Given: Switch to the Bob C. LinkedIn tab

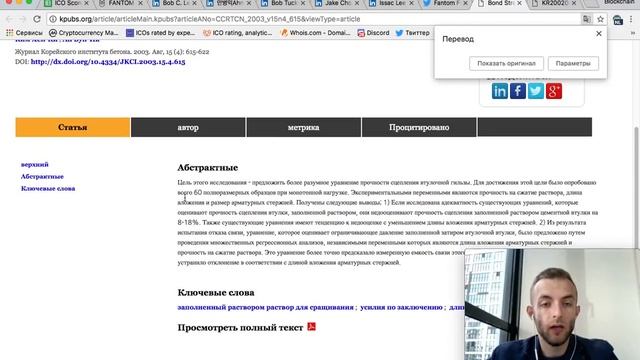Looking at the screenshot, I should coord(175,3).
